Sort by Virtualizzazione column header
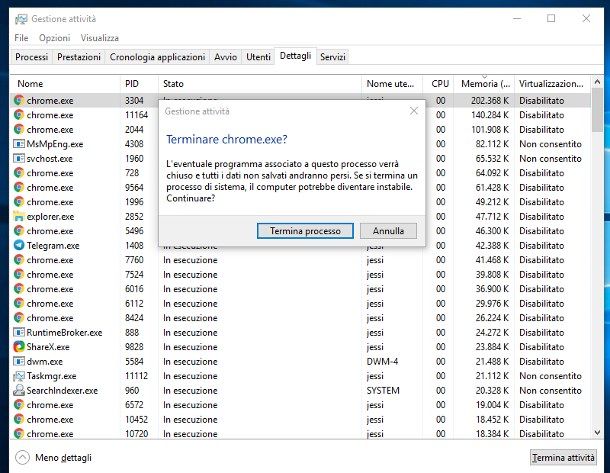The image size is (610, 473). click(x=552, y=84)
